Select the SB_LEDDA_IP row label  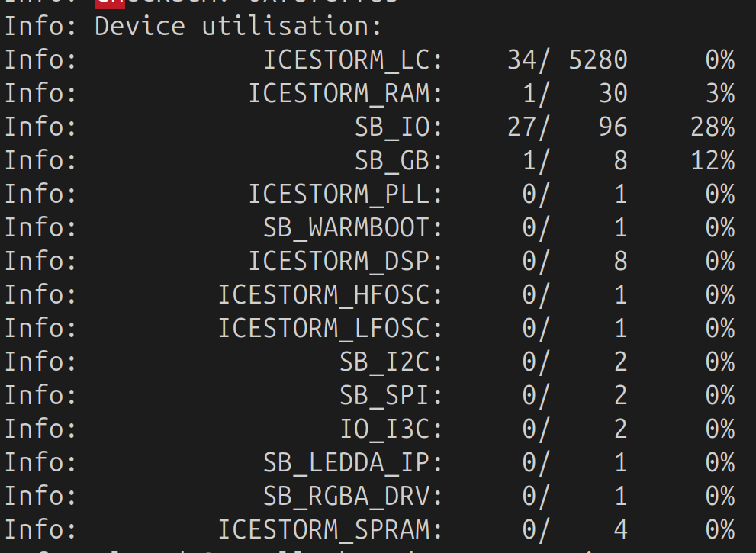(353, 462)
